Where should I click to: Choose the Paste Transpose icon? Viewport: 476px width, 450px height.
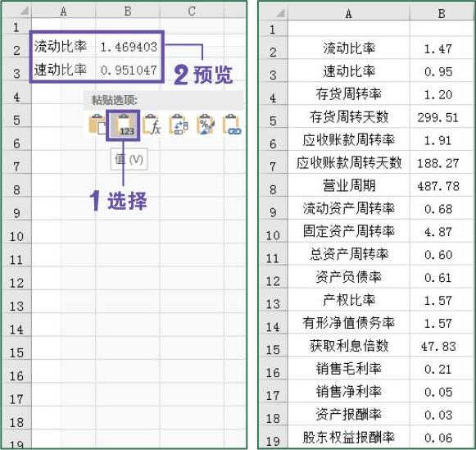coord(179,124)
